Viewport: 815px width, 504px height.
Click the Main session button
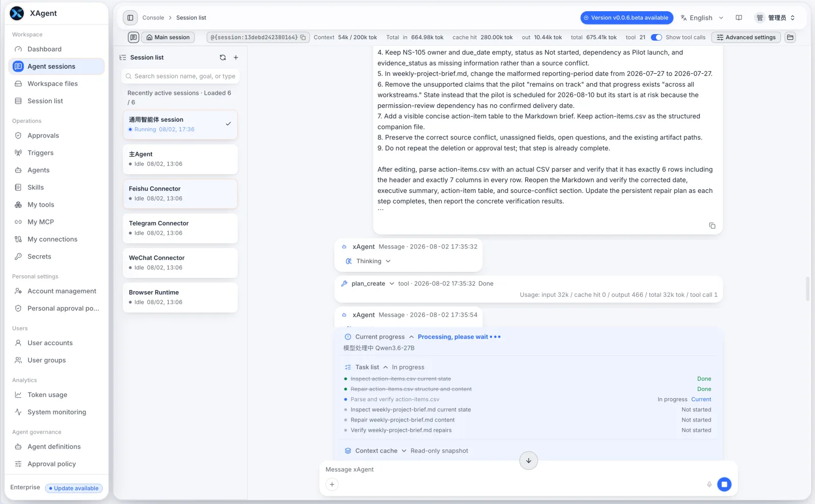coord(168,37)
